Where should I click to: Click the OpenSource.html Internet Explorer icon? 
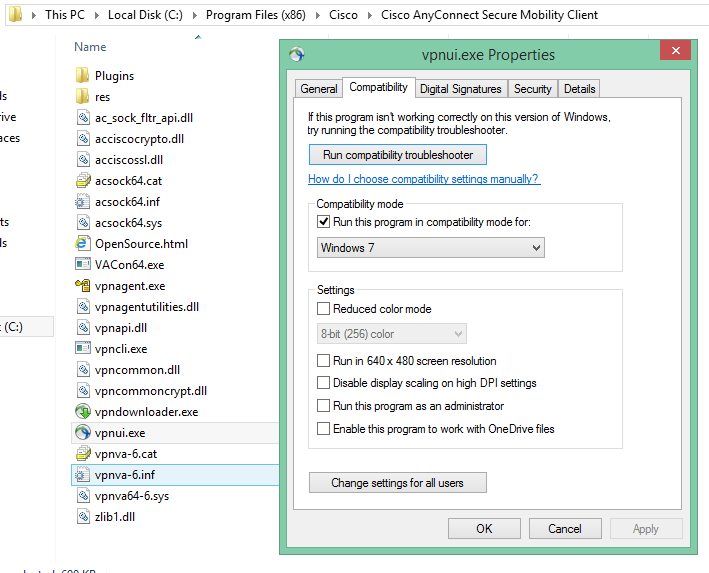point(82,244)
